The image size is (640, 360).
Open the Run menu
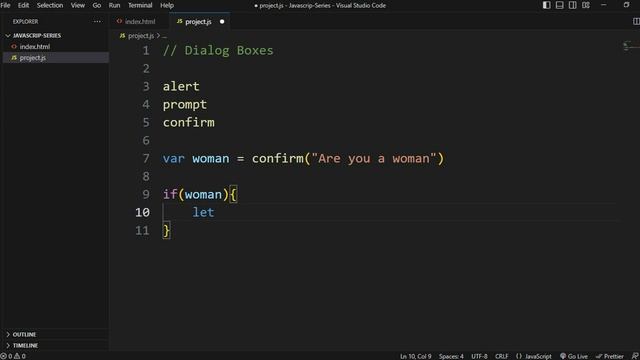[114, 5]
